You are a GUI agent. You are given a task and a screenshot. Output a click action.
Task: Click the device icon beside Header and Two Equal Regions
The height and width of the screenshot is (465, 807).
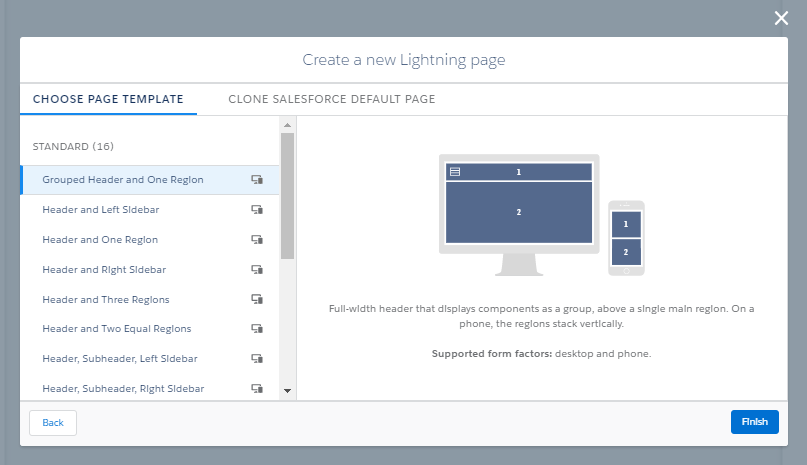click(257, 329)
